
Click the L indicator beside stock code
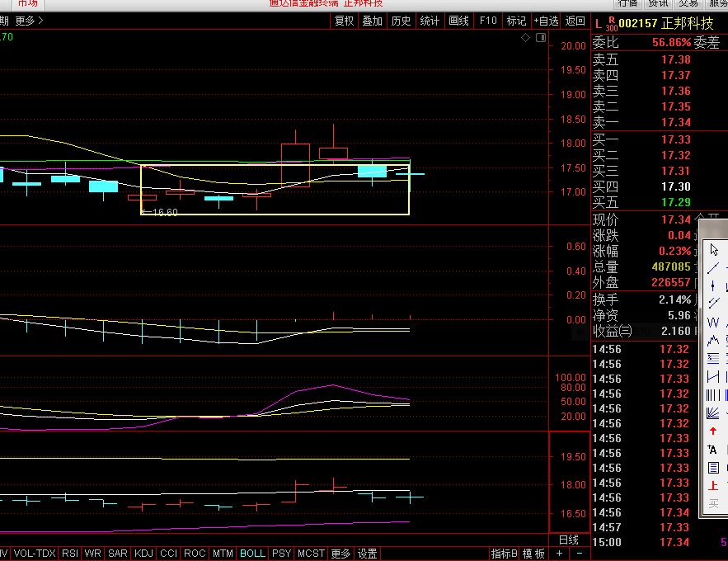tap(598, 23)
